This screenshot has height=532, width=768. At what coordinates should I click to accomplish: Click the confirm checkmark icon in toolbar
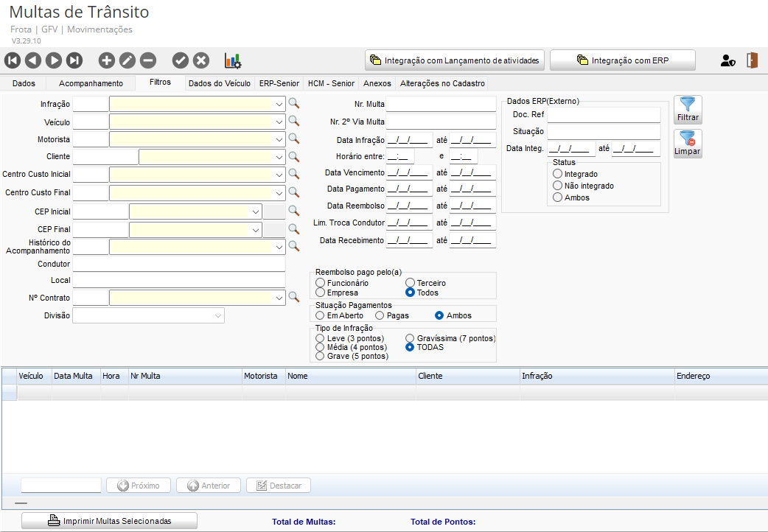click(x=181, y=60)
